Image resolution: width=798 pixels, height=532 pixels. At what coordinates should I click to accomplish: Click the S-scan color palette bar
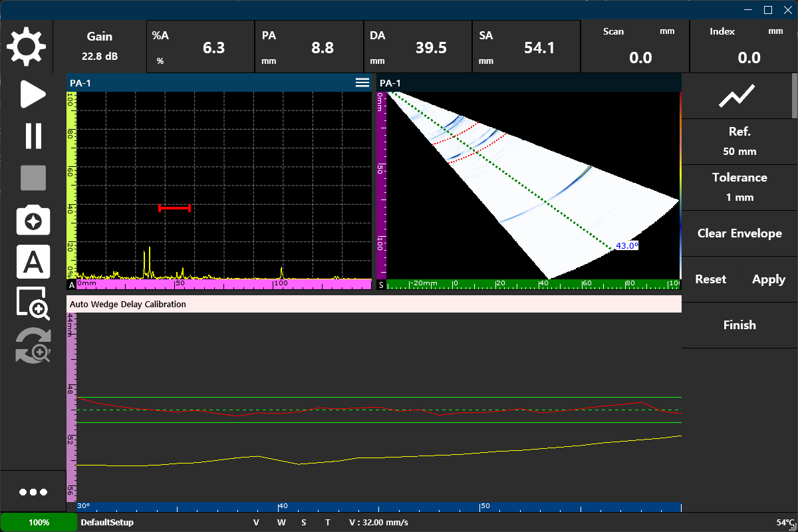[680, 184]
